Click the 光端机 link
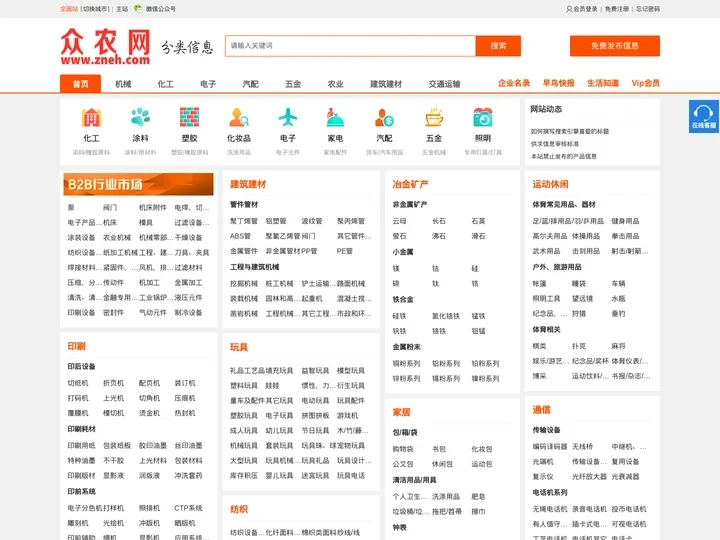The image size is (720, 540). (543, 461)
